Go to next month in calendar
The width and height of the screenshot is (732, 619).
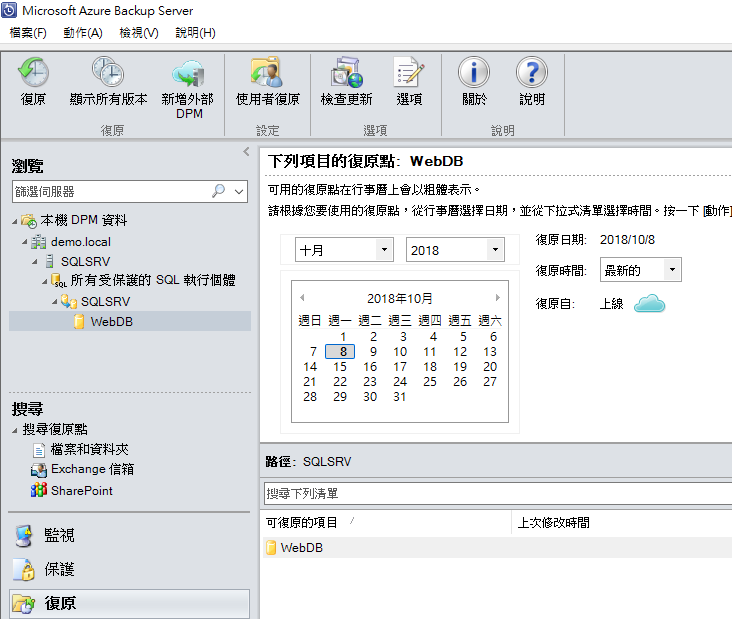(498, 297)
